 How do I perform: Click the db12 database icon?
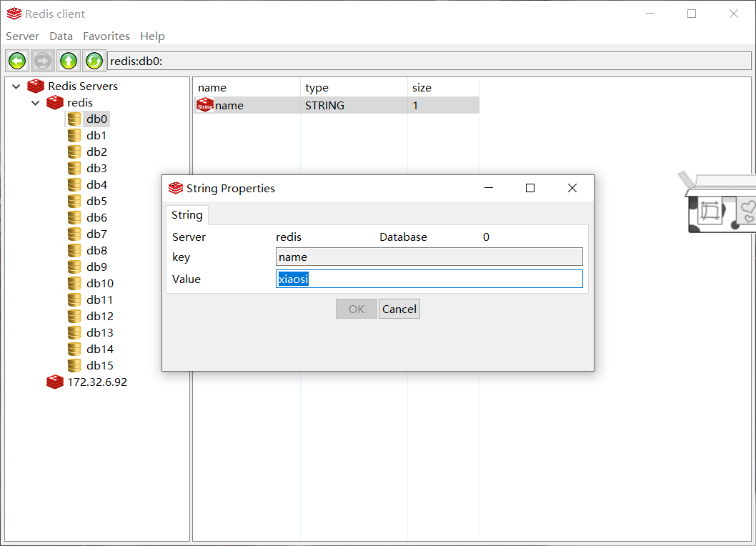(x=74, y=316)
